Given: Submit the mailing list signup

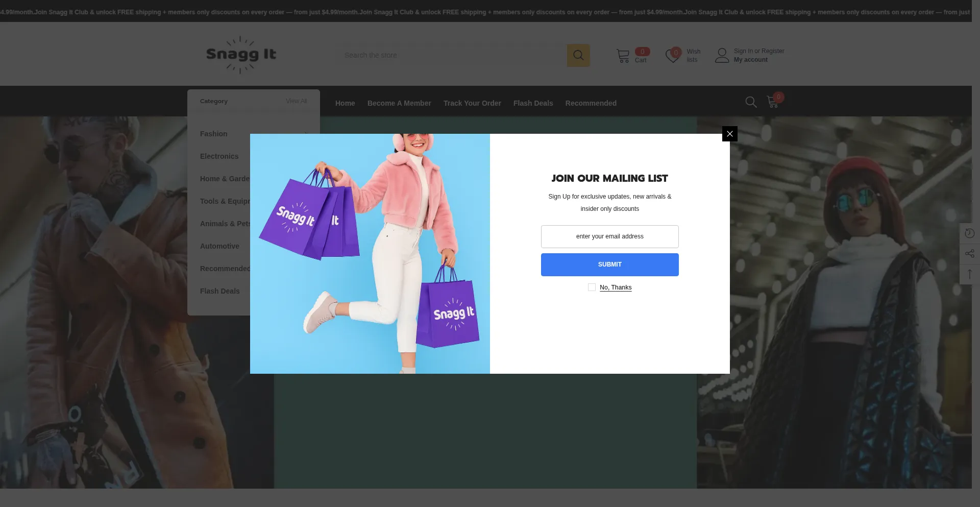Looking at the screenshot, I should [609, 264].
